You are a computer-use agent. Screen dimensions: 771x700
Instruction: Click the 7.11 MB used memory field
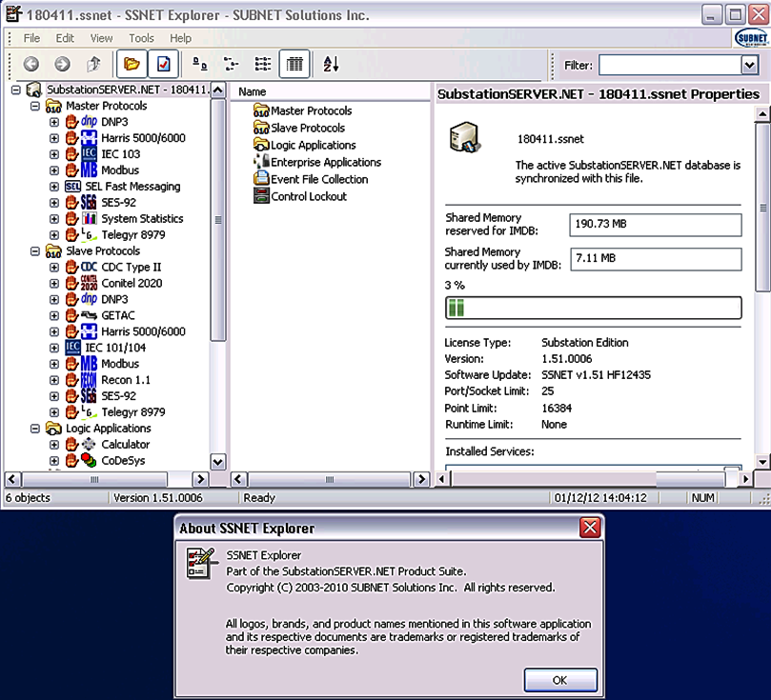[x=656, y=259]
